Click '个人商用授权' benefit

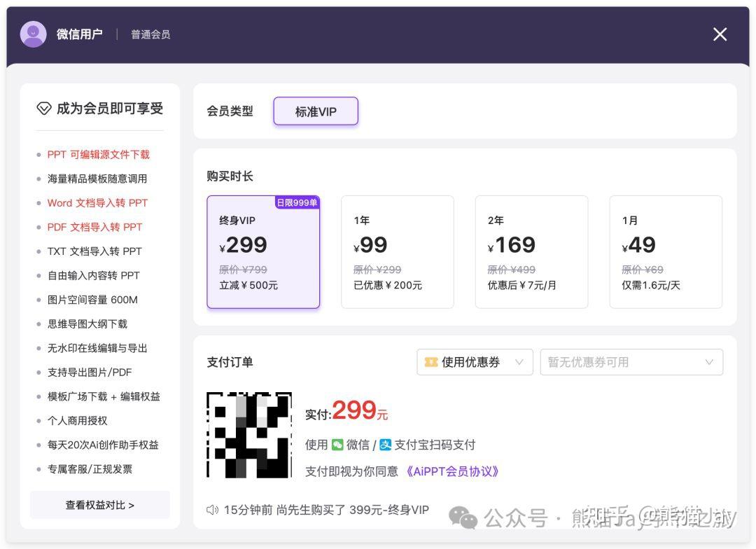click(77, 421)
